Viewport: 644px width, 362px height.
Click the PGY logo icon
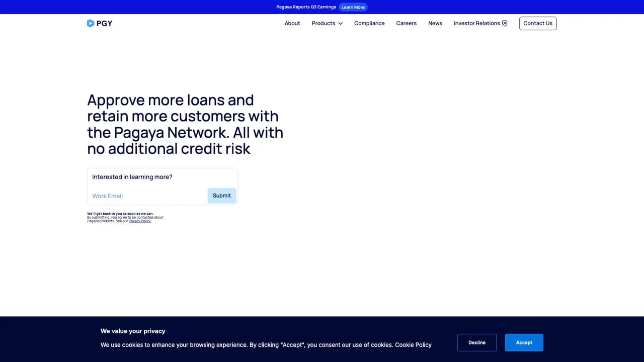[x=91, y=23]
